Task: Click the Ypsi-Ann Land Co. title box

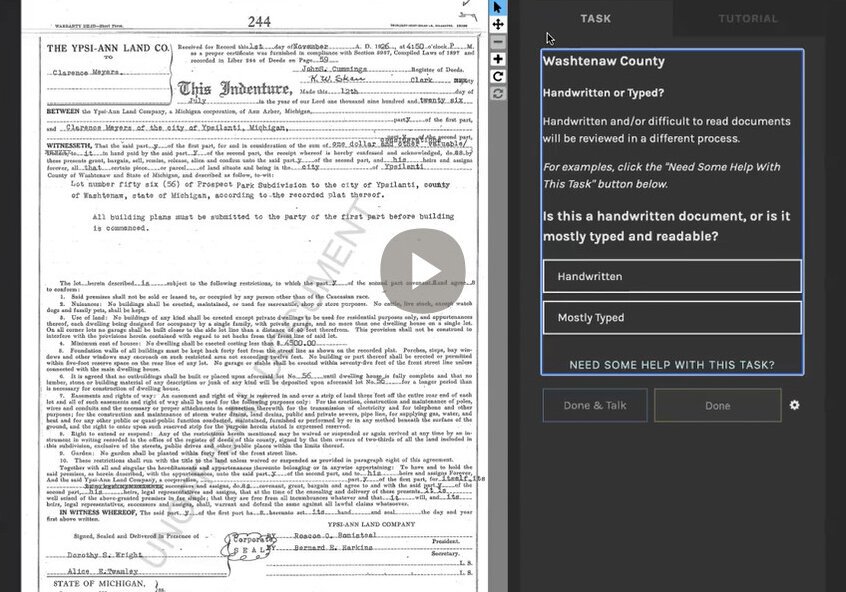Action: click(x=107, y=59)
